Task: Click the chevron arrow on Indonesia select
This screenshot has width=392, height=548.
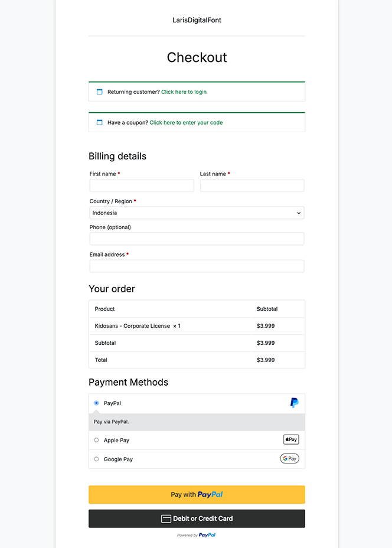Action: [x=299, y=213]
